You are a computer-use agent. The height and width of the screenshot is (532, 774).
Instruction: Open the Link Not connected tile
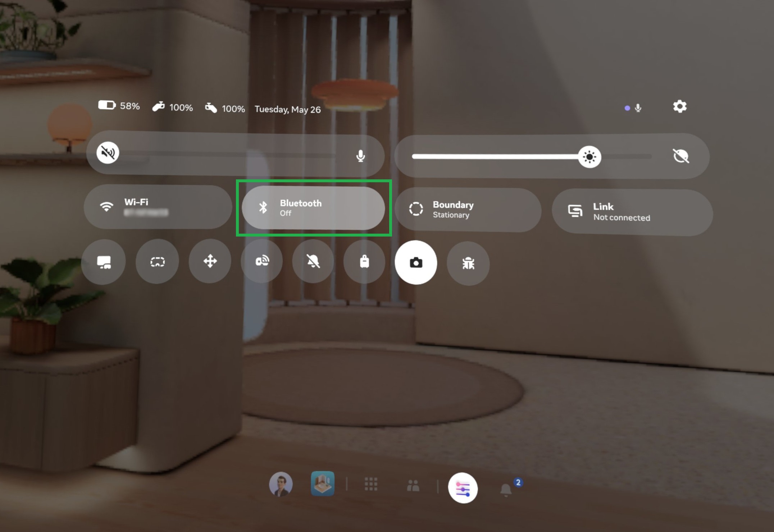click(632, 212)
